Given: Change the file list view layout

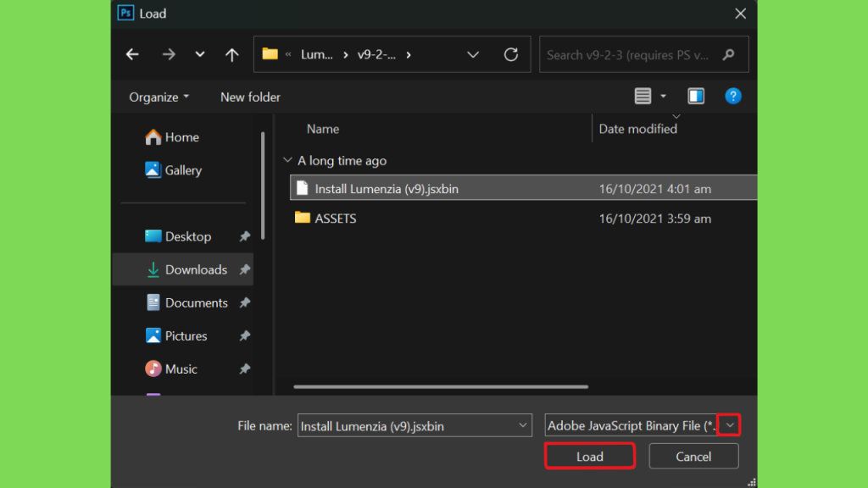Looking at the screenshot, I should (x=643, y=97).
